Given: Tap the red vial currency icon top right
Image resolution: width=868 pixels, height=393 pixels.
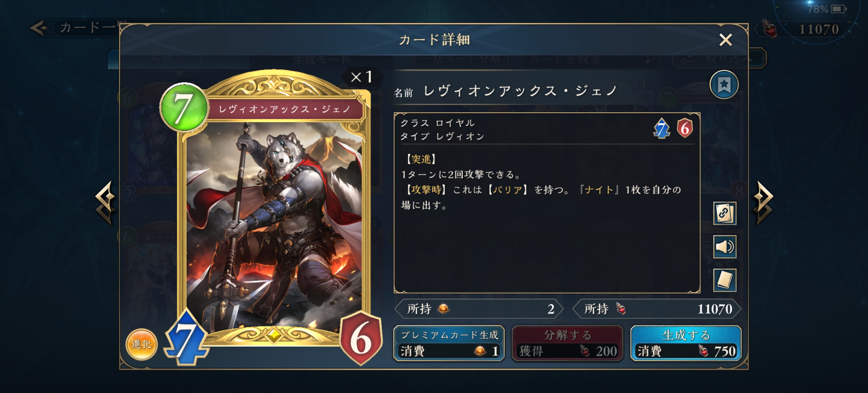Looking at the screenshot, I should pos(770,28).
